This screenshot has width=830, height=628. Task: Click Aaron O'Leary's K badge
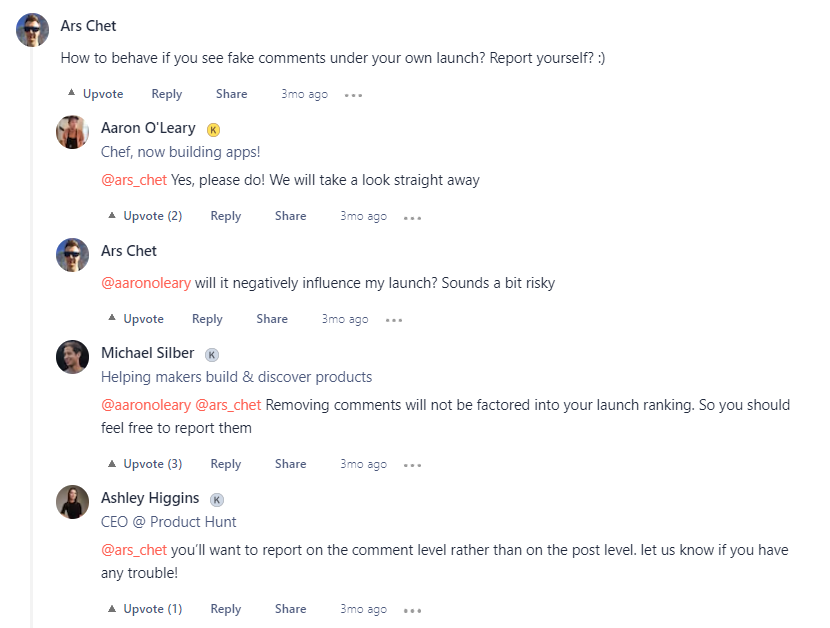[x=211, y=128]
